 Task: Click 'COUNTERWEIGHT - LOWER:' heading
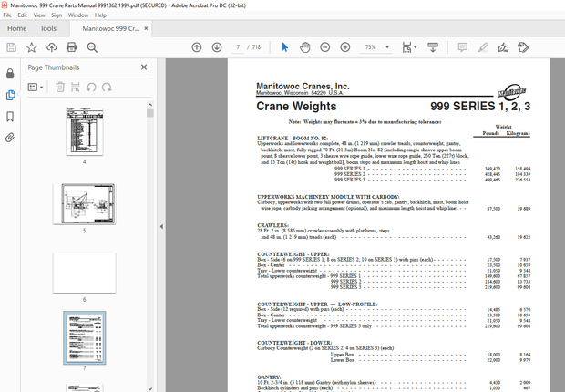tap(294, 343)
